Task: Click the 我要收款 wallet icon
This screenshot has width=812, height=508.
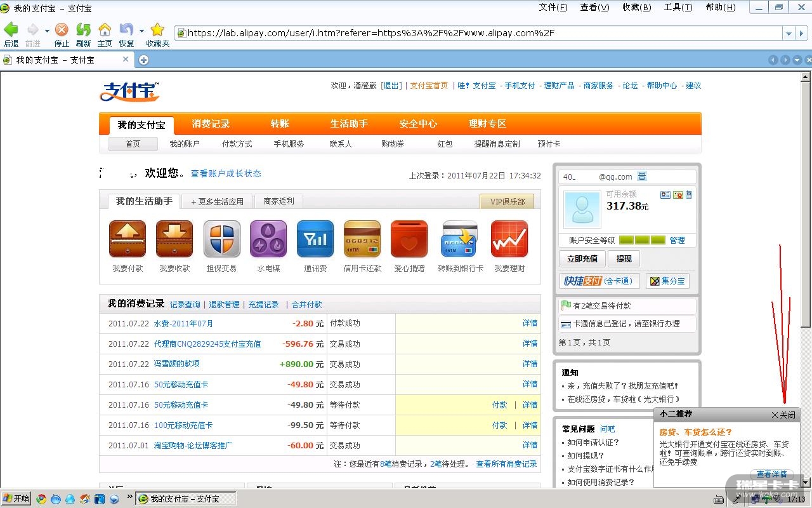Action: click(174, 239)
